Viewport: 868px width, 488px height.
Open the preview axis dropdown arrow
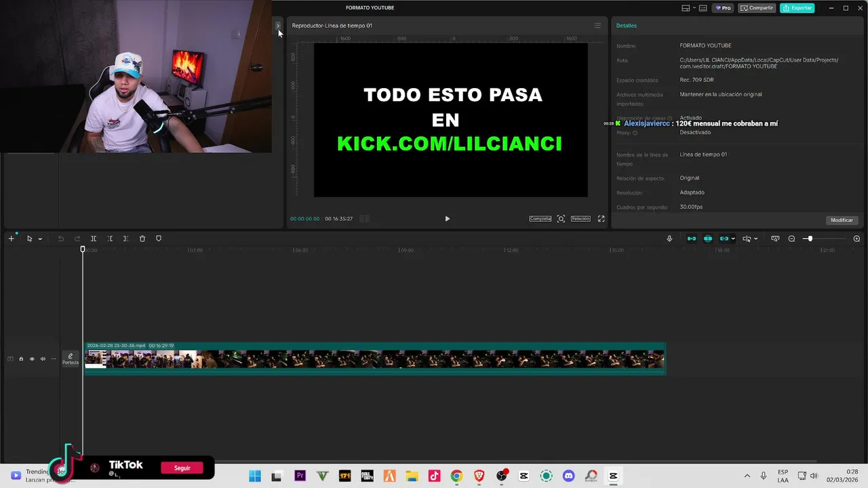point(756,239)
